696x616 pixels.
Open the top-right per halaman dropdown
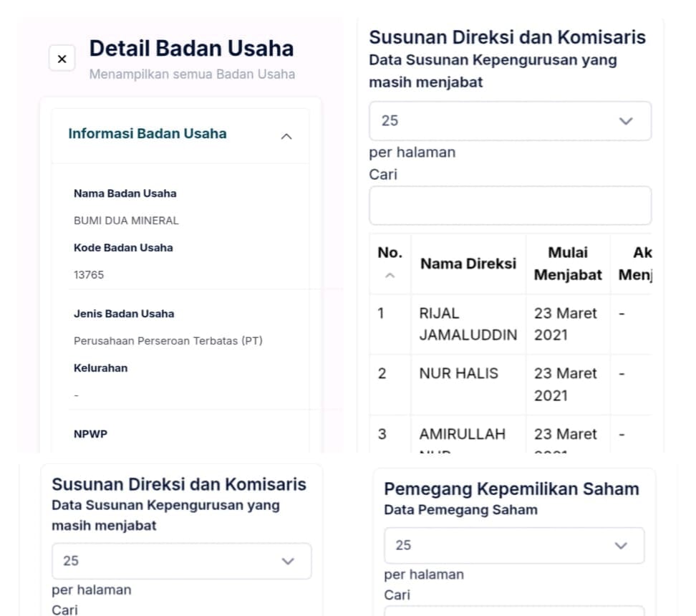pyautogui.click(x=510, y=121)
